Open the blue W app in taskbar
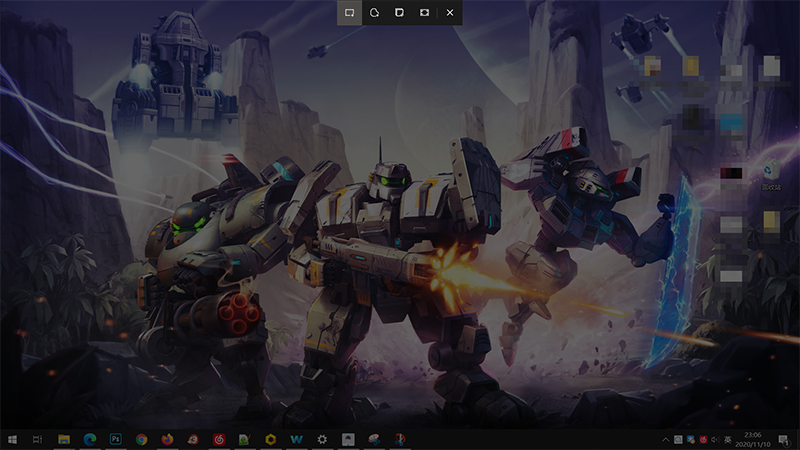Viewport: 800px width, 450px height. click(x=296, y=439)
